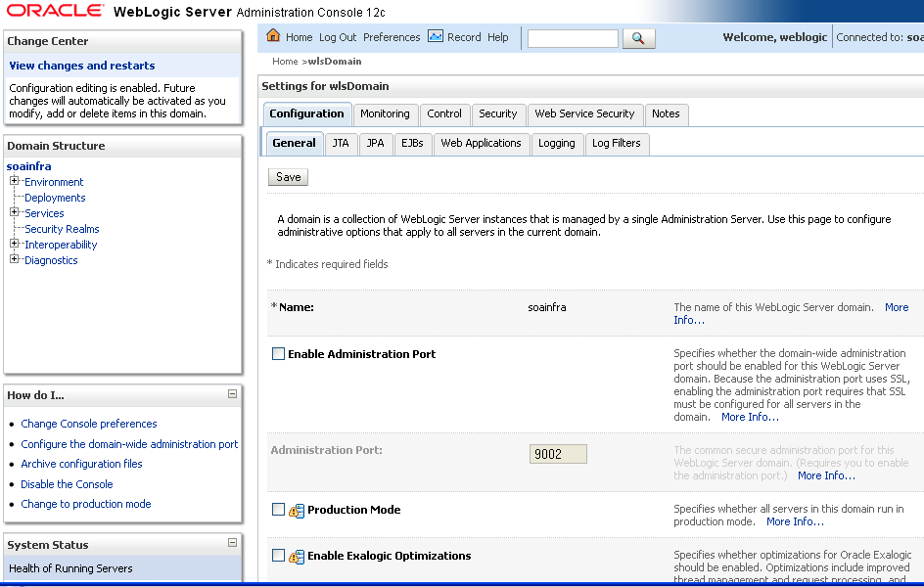Open the Web Service Security tab
This screenshot has width=924, height=587.
tap(584, 114)
